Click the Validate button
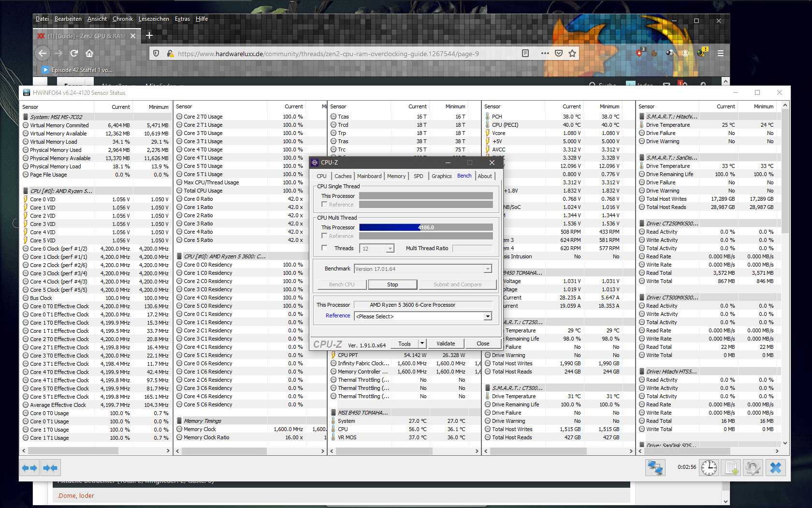 446,344
